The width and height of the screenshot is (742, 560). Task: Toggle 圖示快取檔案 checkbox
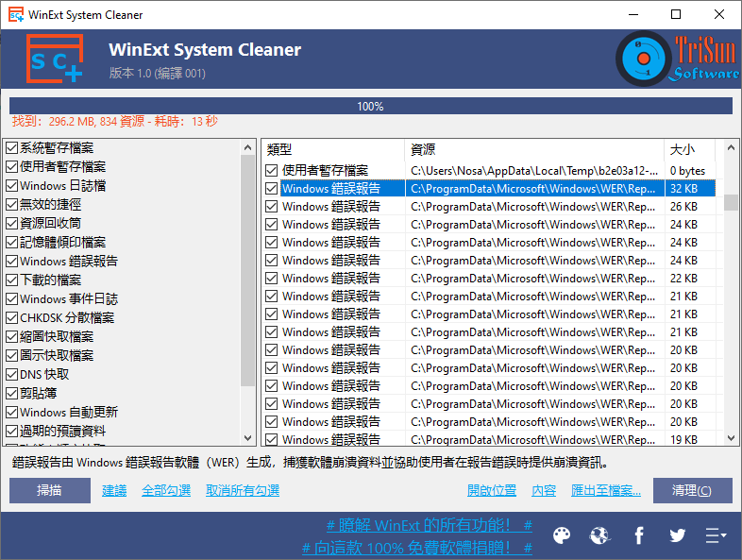(12, 355)
